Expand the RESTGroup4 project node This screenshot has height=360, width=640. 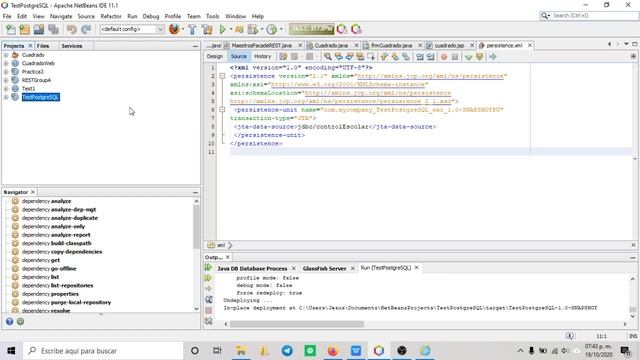tap(6, 80)
